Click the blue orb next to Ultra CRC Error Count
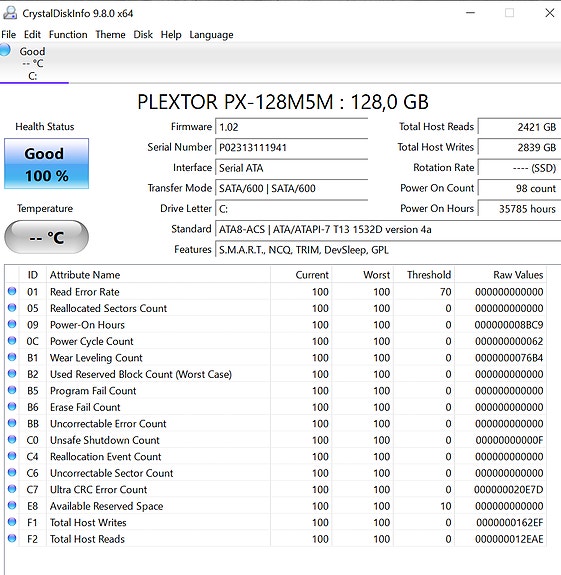 (12, 489)
